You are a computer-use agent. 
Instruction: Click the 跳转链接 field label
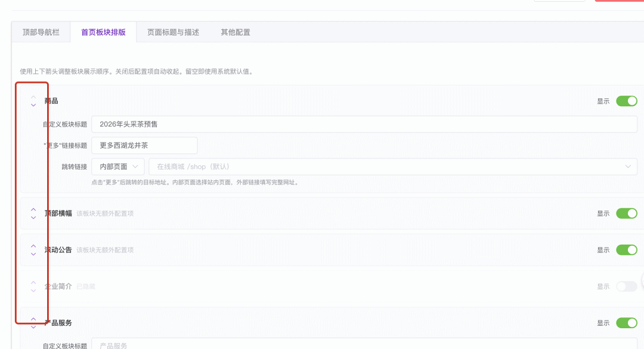pos(75,166)
